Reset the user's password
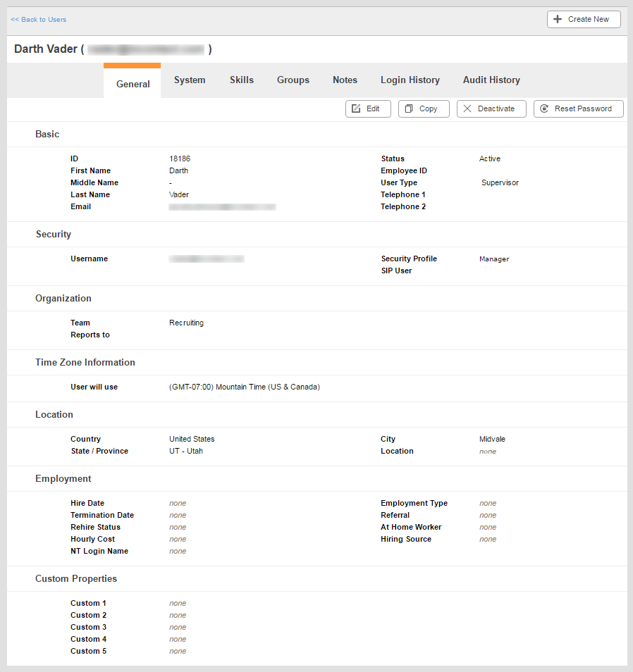Screen dimensions: 633x672 [x=579, y=109]
